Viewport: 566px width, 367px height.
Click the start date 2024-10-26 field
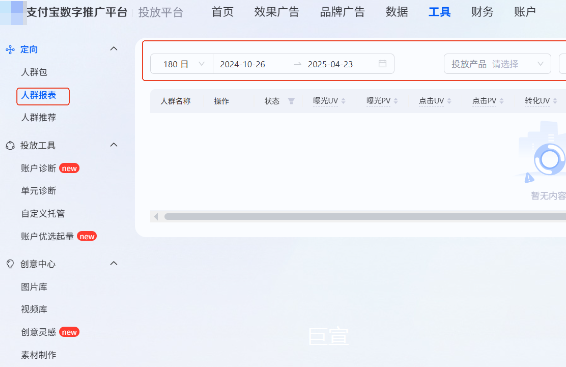pyautogui.click(x=243, y=64)
